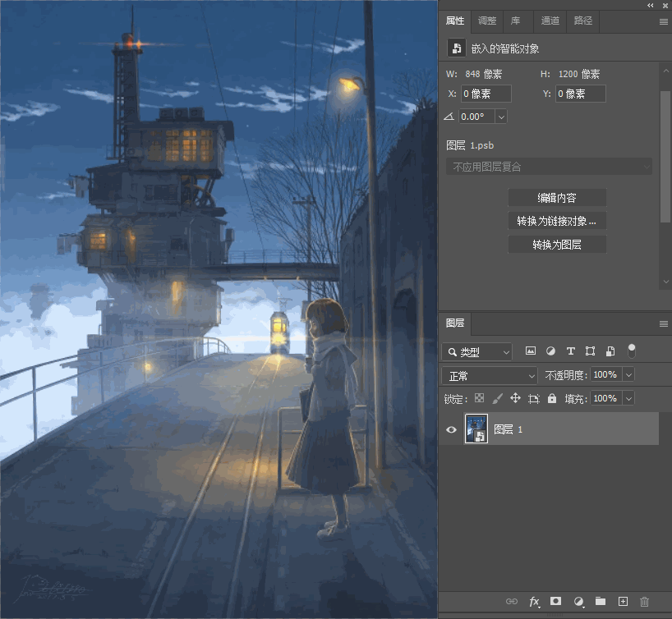Hide 图层 1 with the eye icon
Viewport: 672px width, 619px height.
451,429
